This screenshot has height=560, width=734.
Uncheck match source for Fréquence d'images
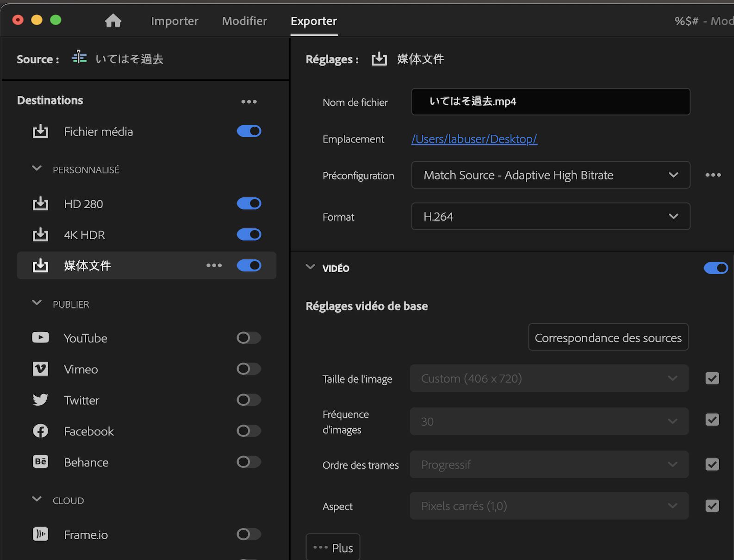(x=712, y=420)
